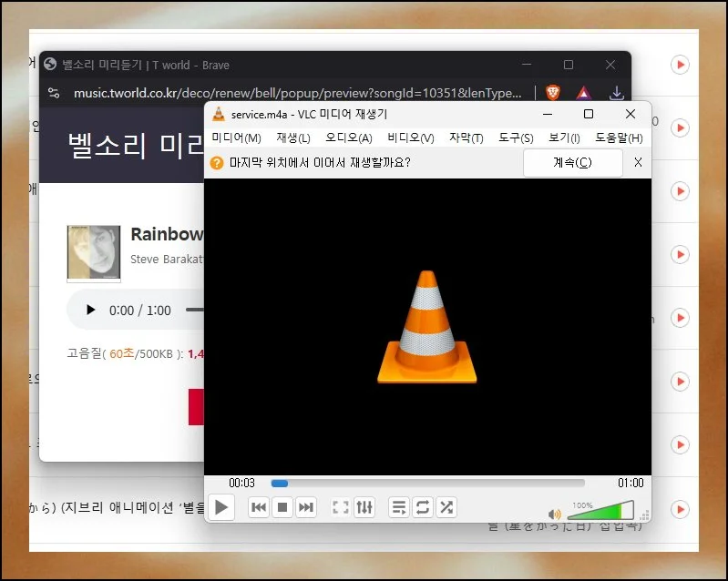Expand the 자막(T) menu
Image resolution: width=728 pixels, height=581 pixels.
click(x=466, y=138)
